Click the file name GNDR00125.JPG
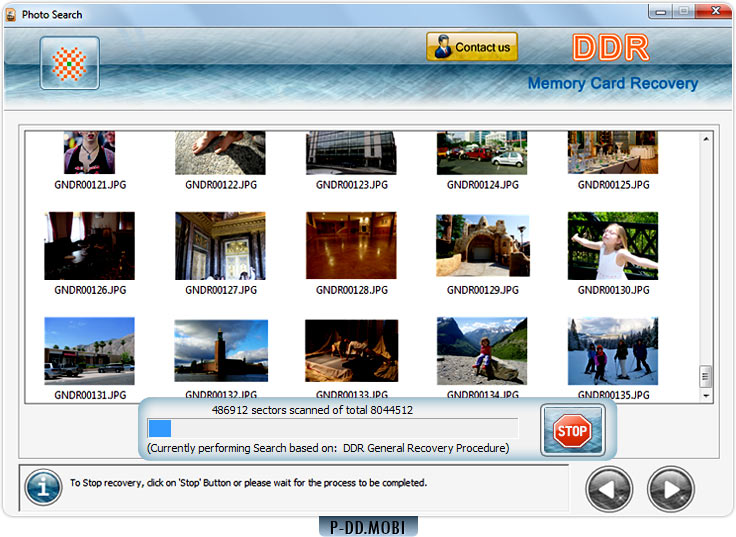 click(614, 185)
